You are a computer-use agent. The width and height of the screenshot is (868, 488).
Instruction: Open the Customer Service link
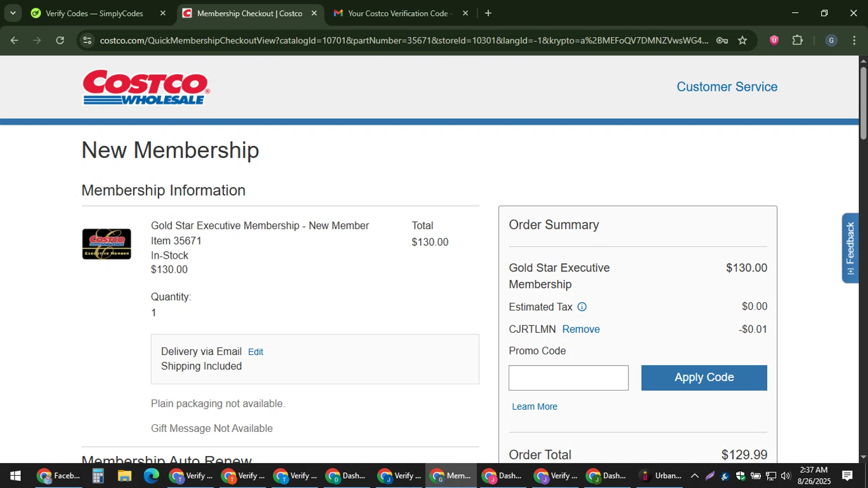727,87
